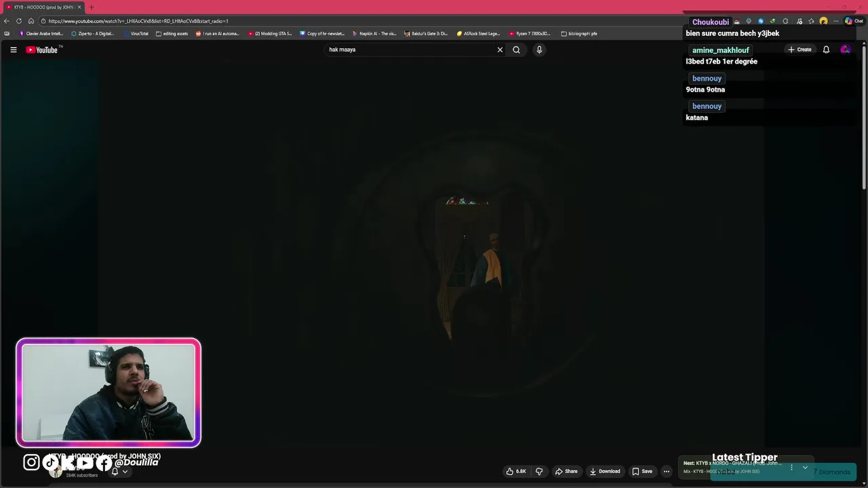
Task: Start voice search with microphone icon
Action: pyautogui.click(x=539, y=49)
